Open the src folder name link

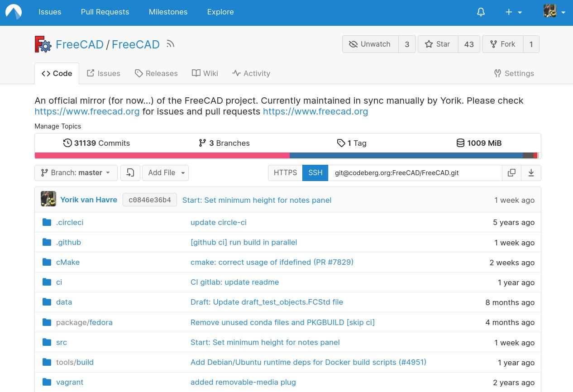(x=62, y=342)
